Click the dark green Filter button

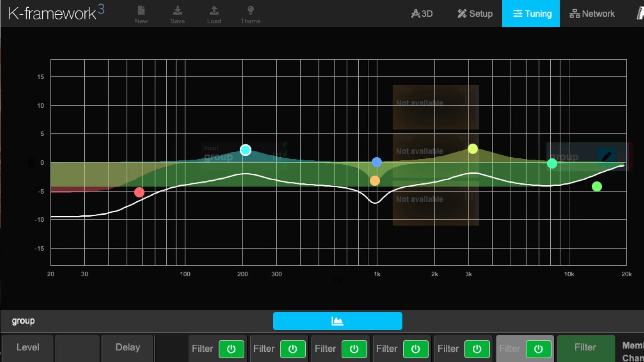(x=585, y=348)
